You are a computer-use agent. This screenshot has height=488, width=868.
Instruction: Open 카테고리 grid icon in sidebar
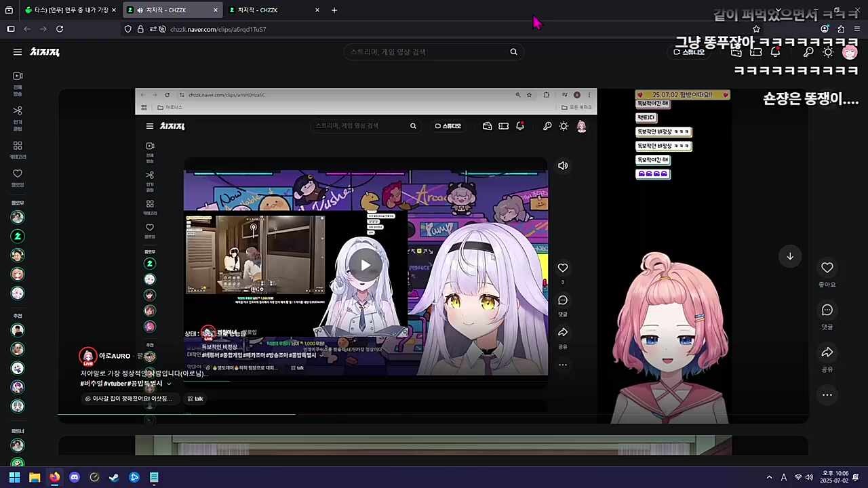(x=18, y=150)
